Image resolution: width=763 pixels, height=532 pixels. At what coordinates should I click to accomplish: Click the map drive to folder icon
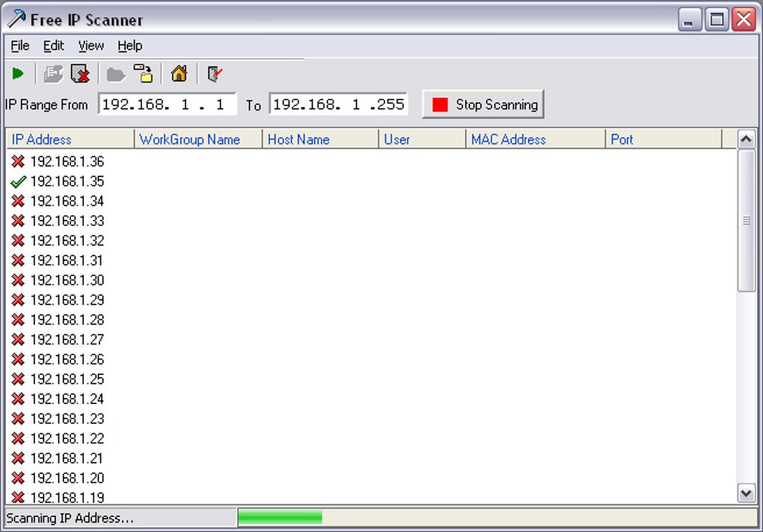[144, 73]
